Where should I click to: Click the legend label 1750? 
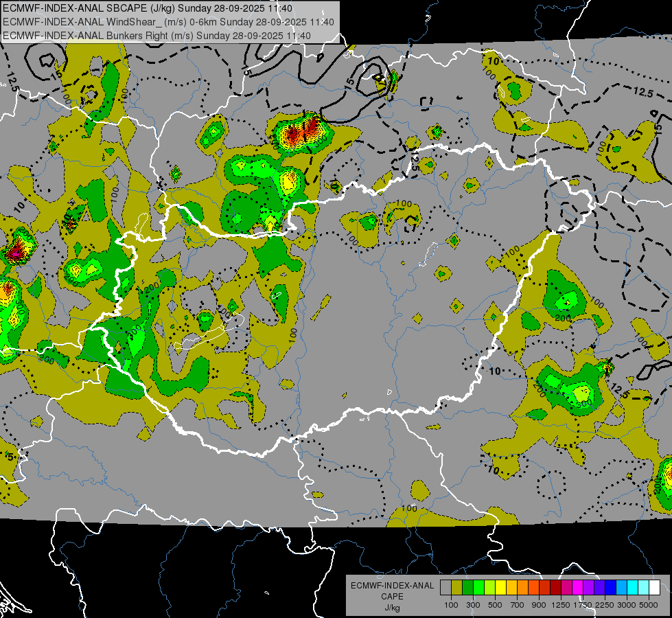point(583,605)
